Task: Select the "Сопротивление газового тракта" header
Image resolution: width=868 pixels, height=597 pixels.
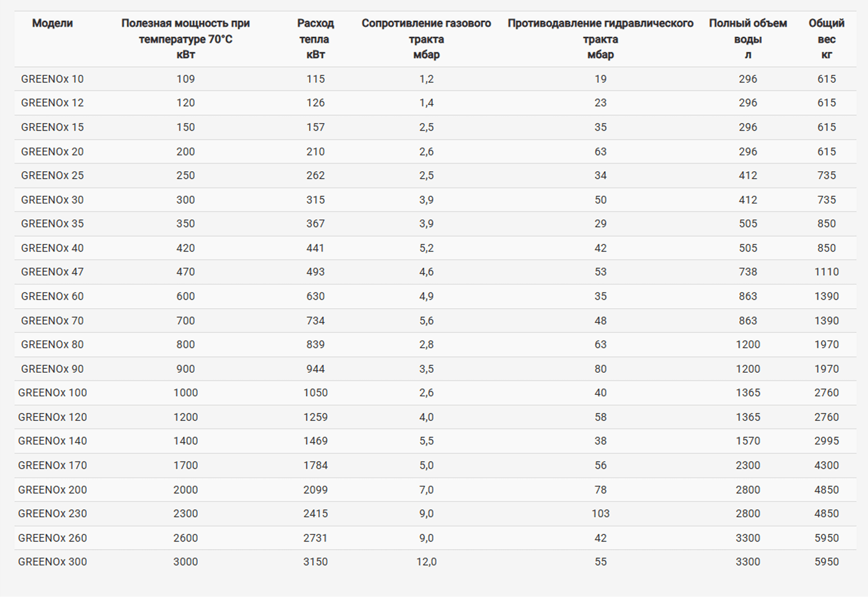Action: [x=426, y=39]
